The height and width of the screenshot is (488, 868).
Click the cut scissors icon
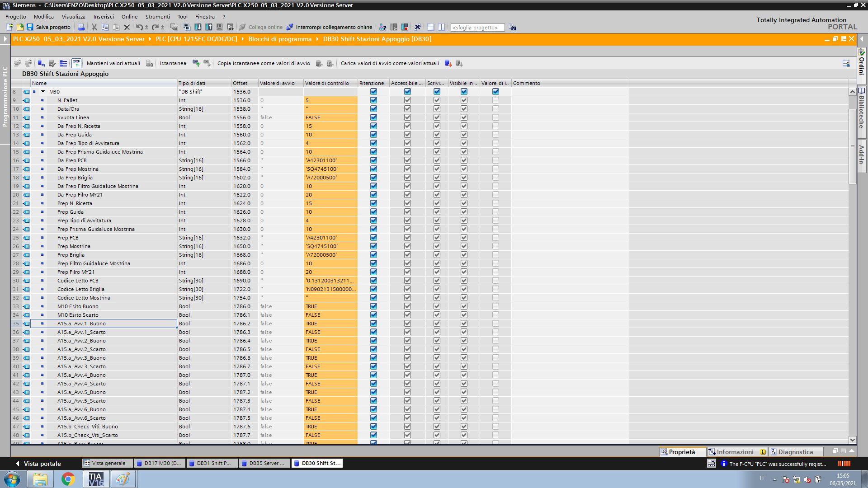coord(94,27)
